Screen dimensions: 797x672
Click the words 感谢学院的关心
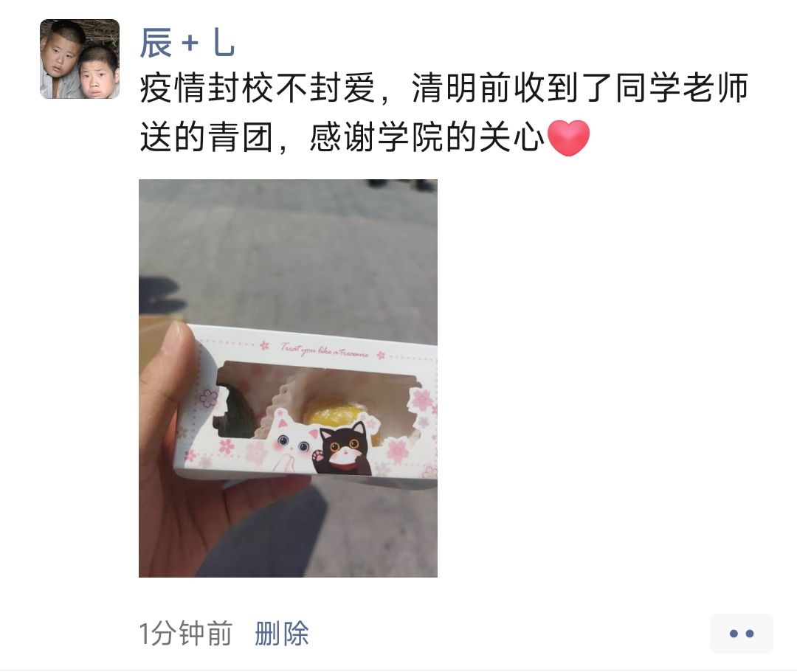(x=427, y=137)
